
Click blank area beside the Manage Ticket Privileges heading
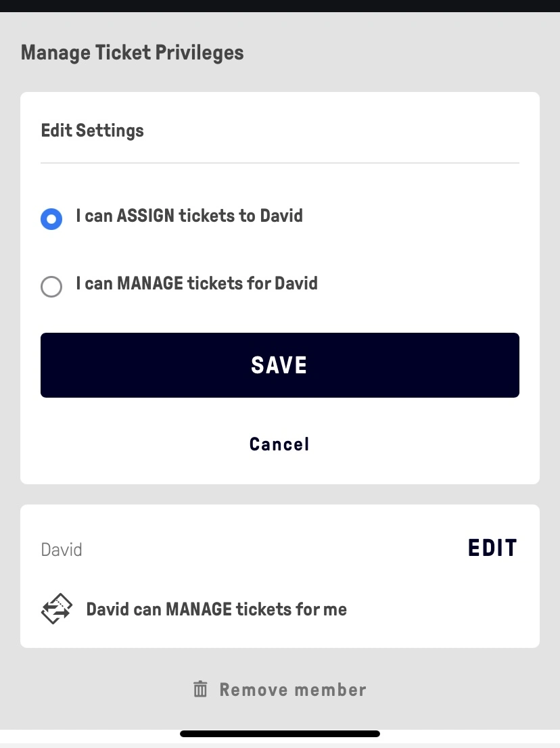click(x=406, y=53)
